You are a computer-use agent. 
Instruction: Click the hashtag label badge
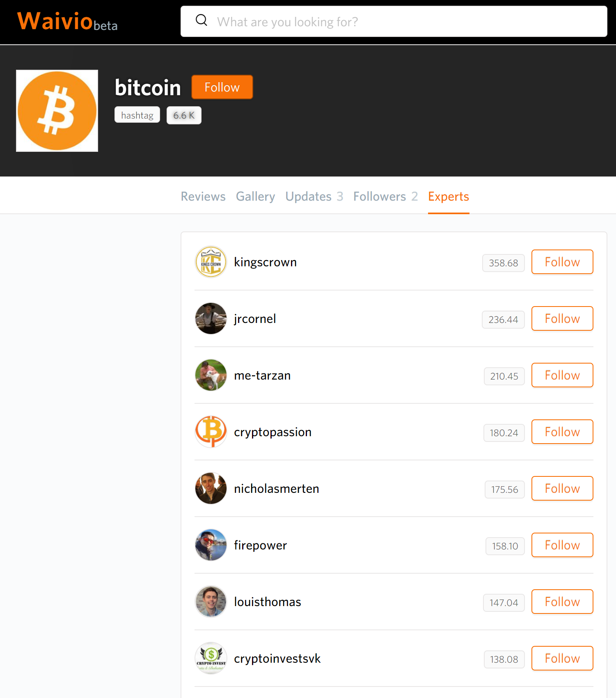pyautogui.click(x=137, y=115)
